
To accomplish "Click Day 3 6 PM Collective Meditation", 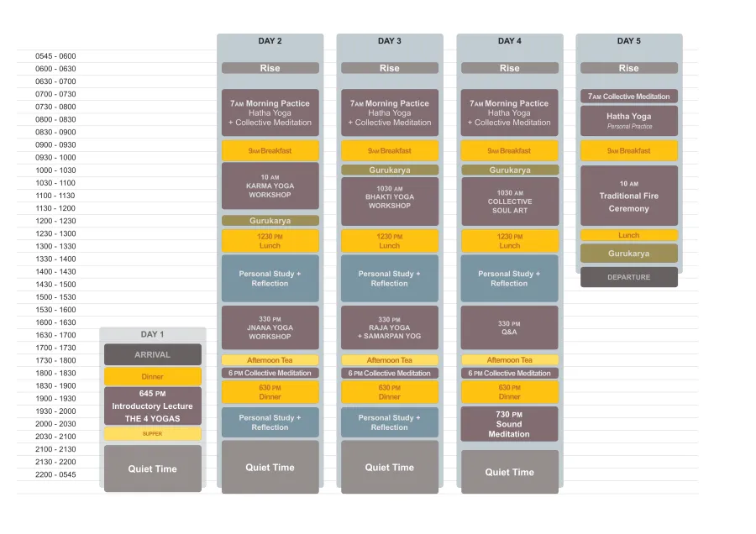I will (x=390, y=373).
